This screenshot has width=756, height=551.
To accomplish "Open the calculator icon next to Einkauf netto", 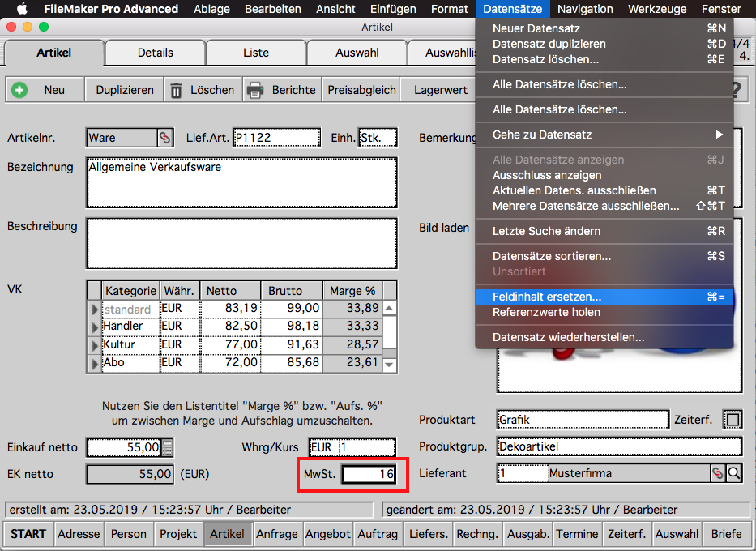I will point(167,447).
